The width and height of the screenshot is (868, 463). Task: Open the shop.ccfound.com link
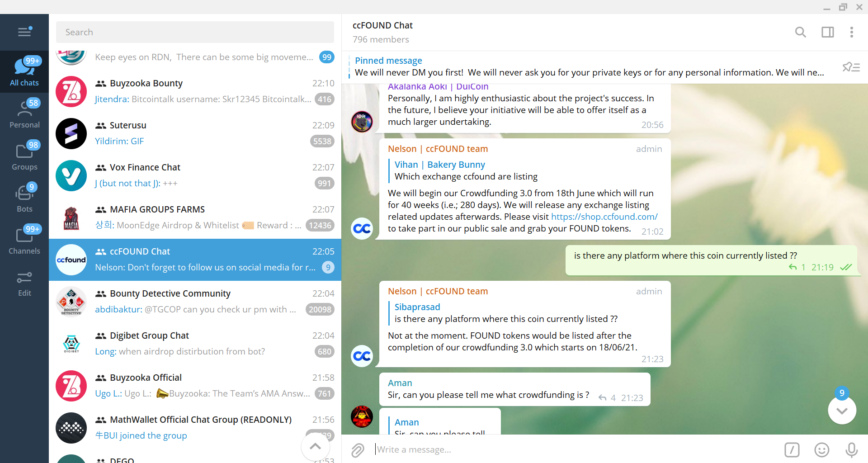[x=604, y=217]
